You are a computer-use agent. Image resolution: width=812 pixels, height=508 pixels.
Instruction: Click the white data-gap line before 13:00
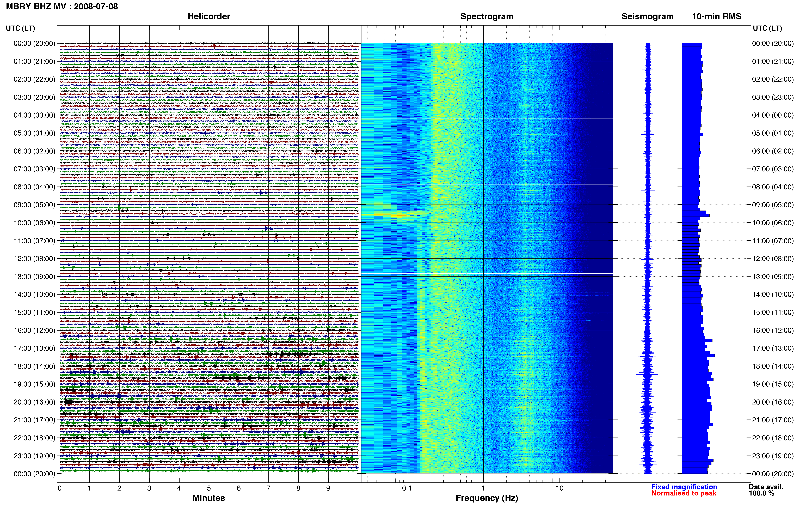[x=487, y=274]
